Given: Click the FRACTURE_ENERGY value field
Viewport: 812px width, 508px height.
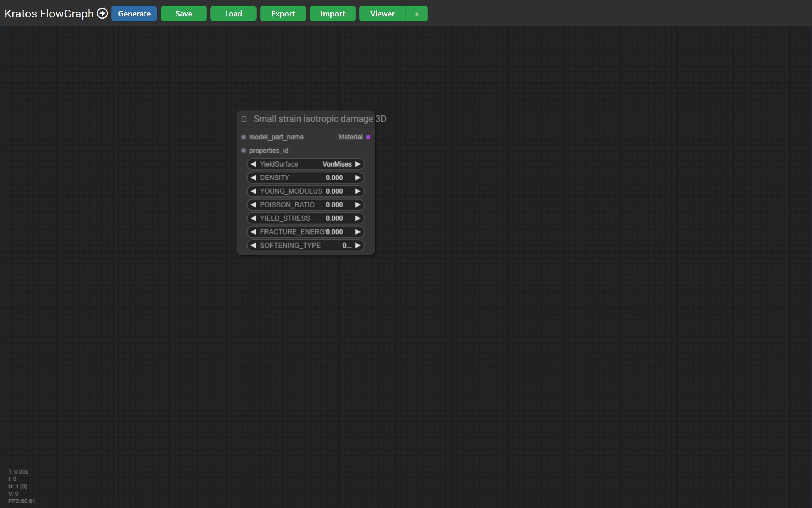Looking at the screenshot, I should pyautogui.click(x=334, y=232).
